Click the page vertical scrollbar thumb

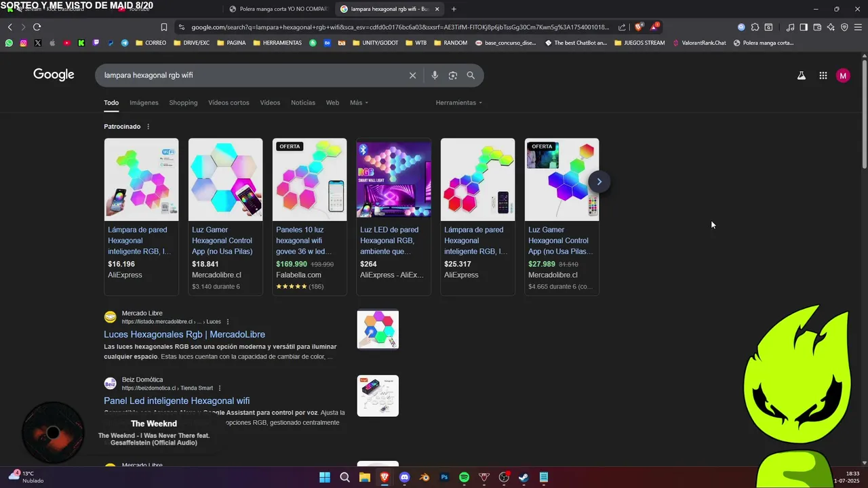(864, 115)
